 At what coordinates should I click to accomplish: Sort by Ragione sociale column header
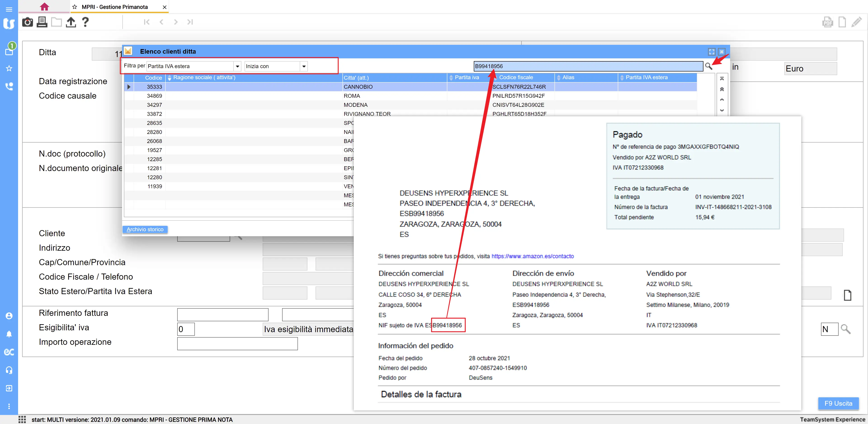[204, 78]
